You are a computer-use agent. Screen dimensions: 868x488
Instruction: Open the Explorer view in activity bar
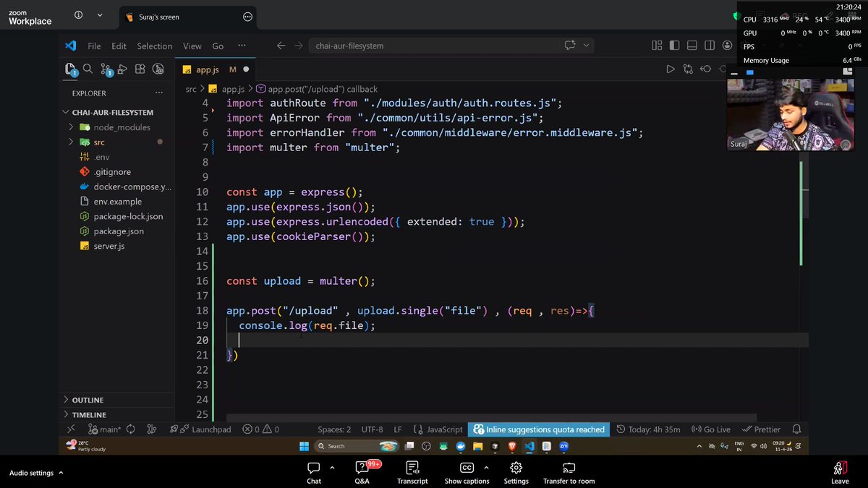[x=70, y=69]
